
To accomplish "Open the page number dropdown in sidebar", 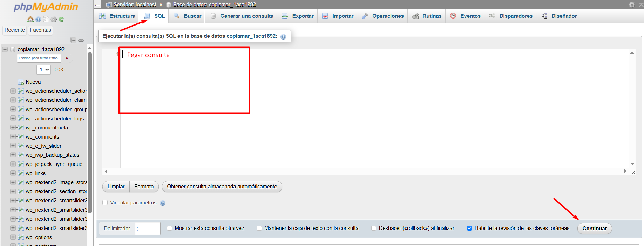I will pyautogui.click(x=44, y=70).
